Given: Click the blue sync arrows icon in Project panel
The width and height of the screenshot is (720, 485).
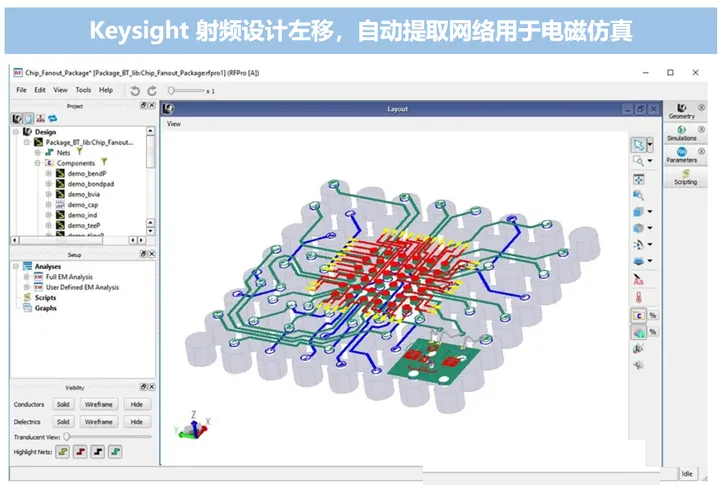Looking at the screenshot, I should (53, 118).
